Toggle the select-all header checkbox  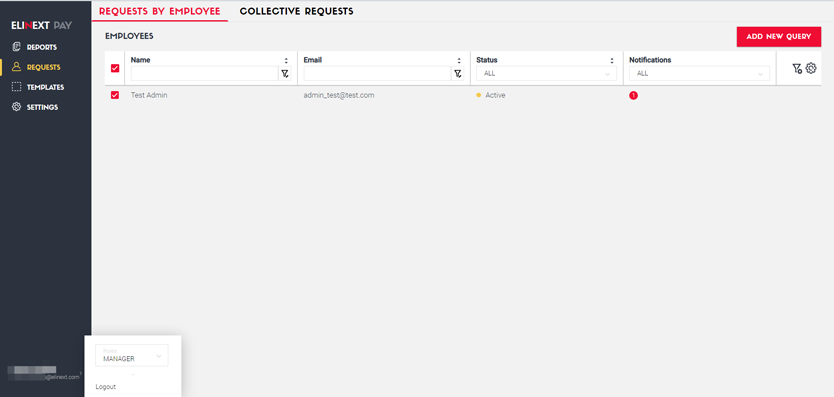pos(115,68)
